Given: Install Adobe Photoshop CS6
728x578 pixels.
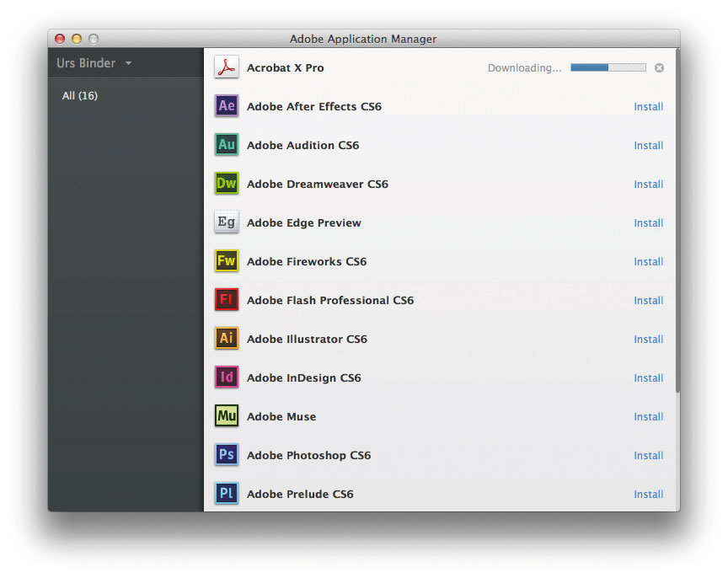Looking at the screenshot, I should (648, 456).
